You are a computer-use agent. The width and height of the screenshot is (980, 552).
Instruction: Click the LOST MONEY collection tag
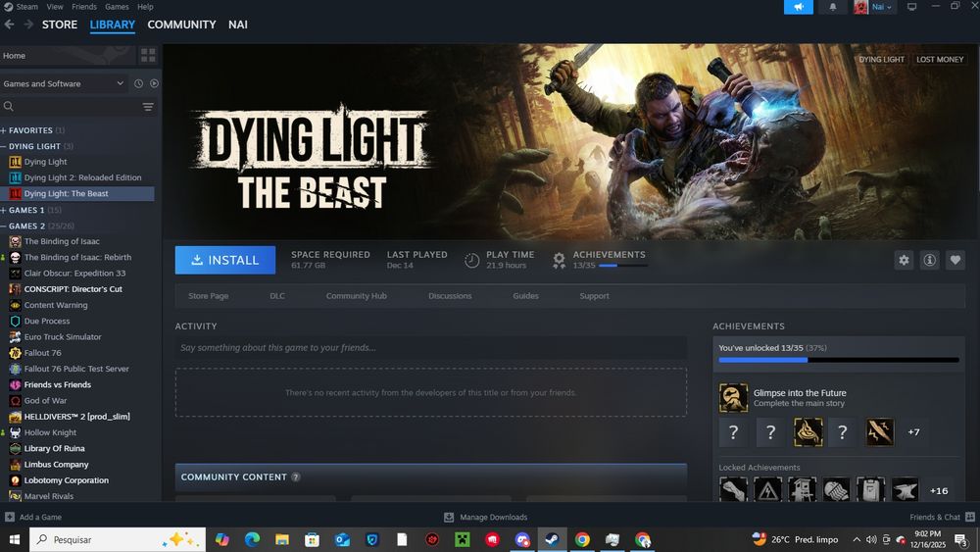[940, 60]
